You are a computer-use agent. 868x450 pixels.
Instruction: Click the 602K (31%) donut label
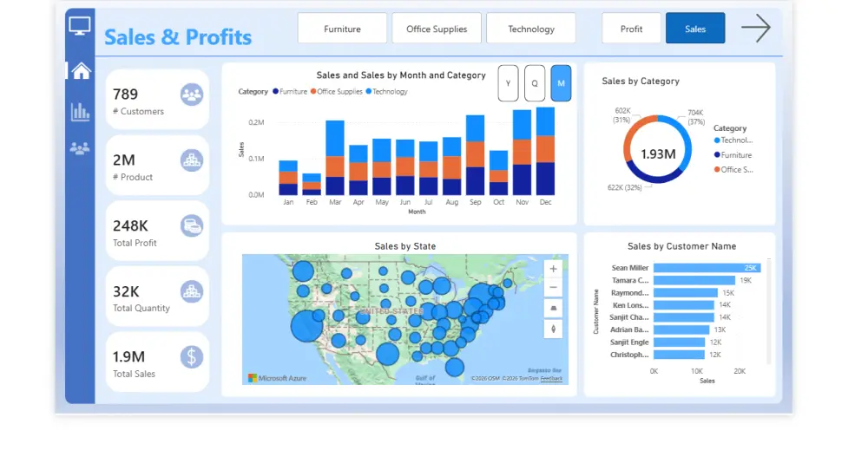point(621,115)
